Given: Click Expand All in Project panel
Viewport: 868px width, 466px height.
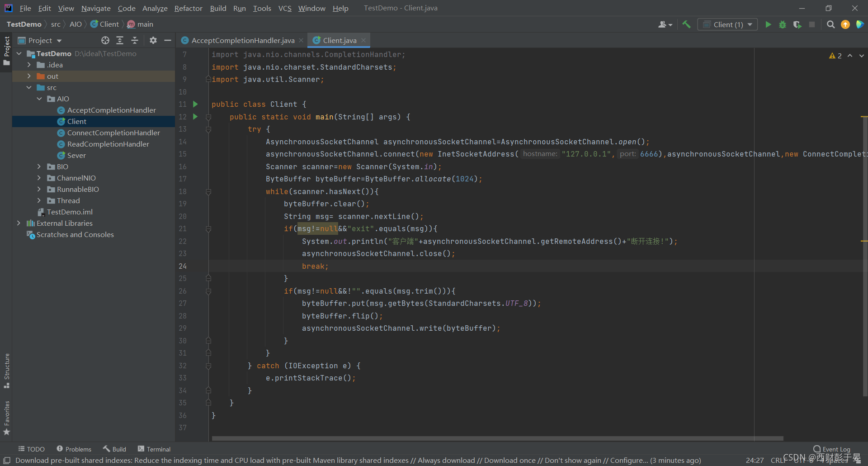Looking at the screenshot, I should (120, 40).
